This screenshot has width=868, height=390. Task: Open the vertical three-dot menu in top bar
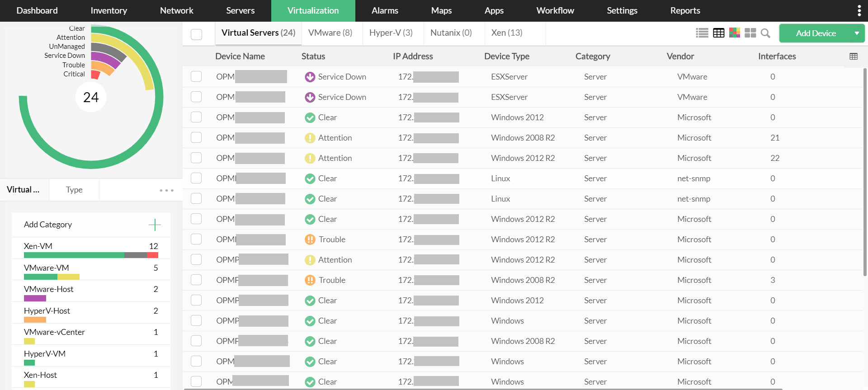pos(859,11)
